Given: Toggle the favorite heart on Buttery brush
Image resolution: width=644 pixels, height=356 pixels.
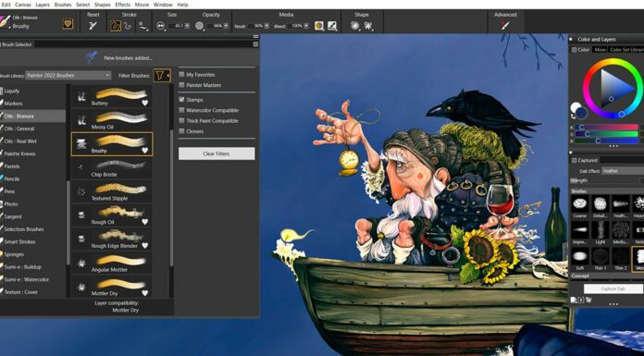Looking at the screenshot, I should tap(144, 103).
